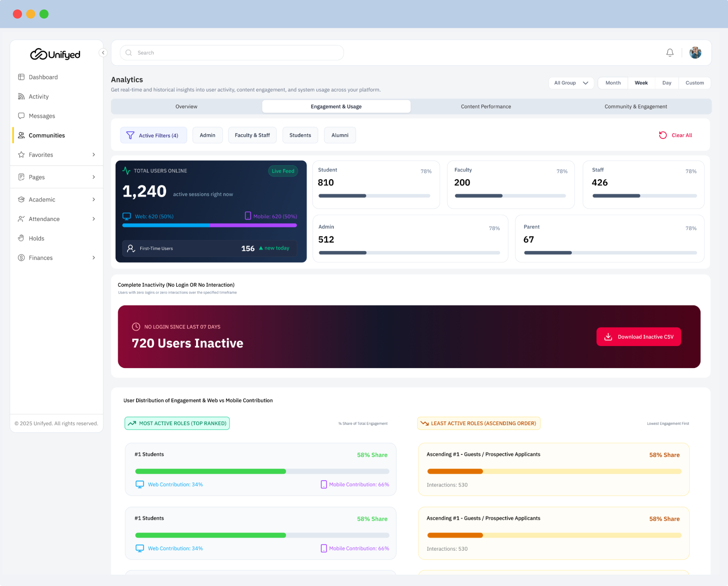The width and height of the screenshot is (728, 586).
Task: Click the Staff 426 stat card
Action: coord(643,185)
